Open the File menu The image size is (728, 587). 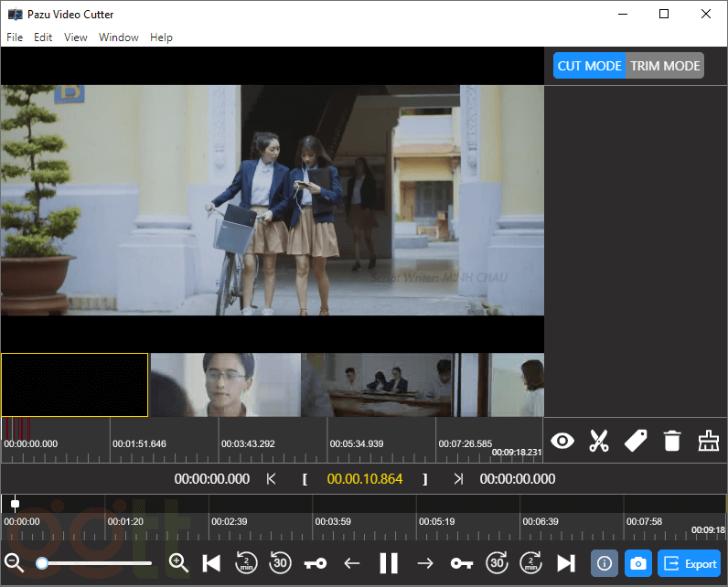click(15, 37)
